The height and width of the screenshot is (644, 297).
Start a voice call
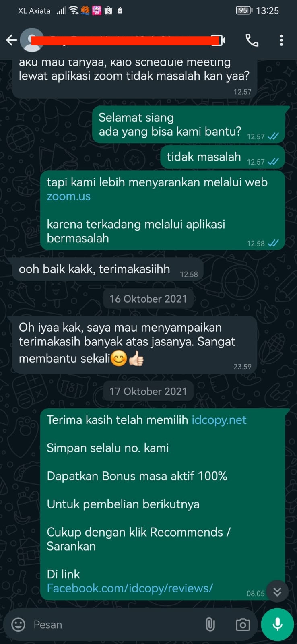pos(252,40)
